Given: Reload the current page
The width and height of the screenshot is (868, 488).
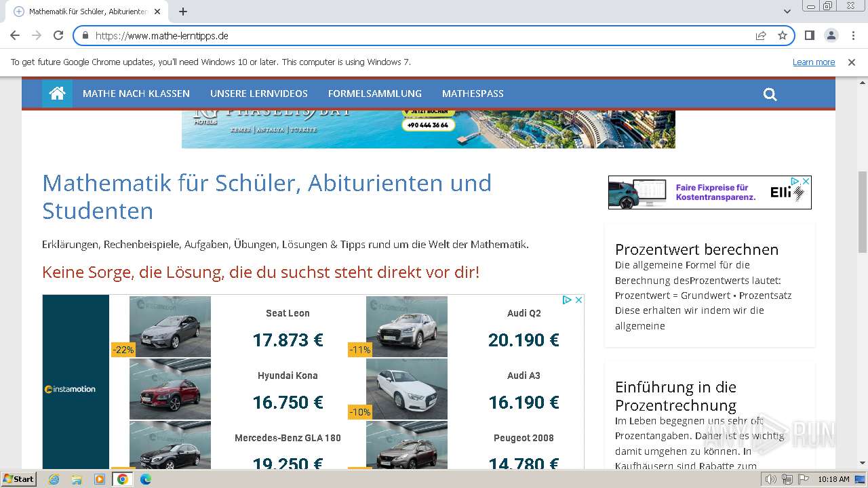Looking at the screenshot, I should click(58, 35).
